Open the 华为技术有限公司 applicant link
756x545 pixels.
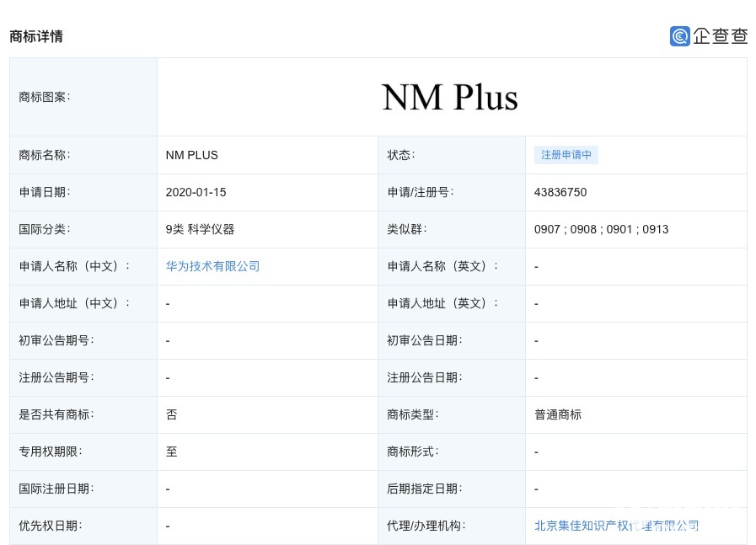[x=212, y=266]
